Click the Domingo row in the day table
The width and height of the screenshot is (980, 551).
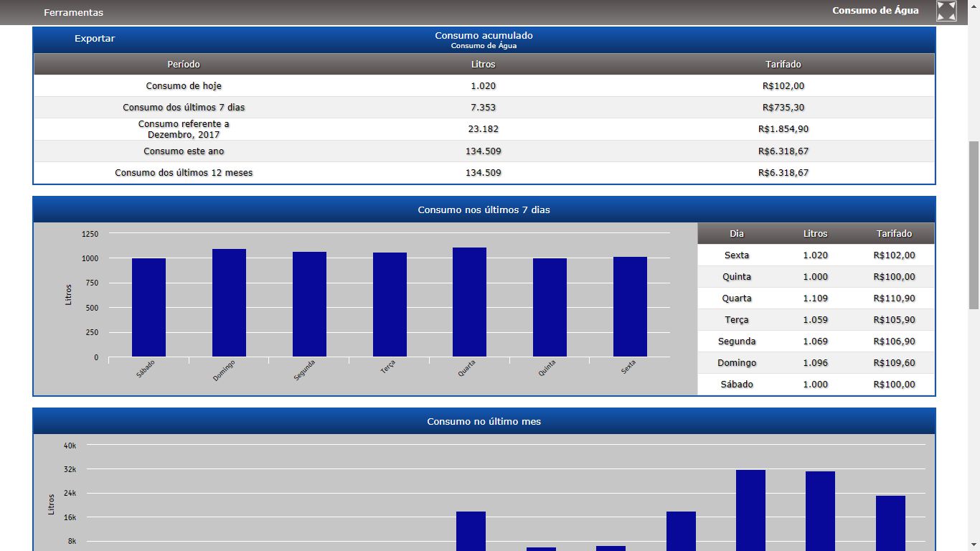coord(816,363)
